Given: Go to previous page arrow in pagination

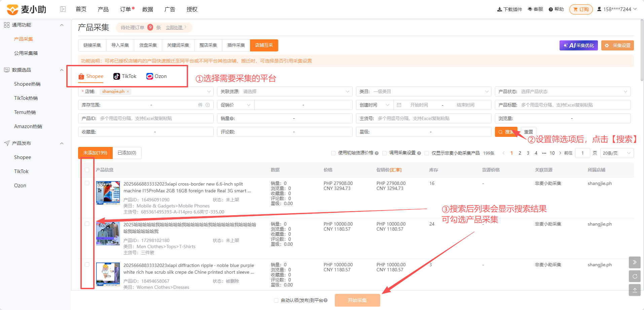Looking at the screenshot, I should click(x=504, y=153).
